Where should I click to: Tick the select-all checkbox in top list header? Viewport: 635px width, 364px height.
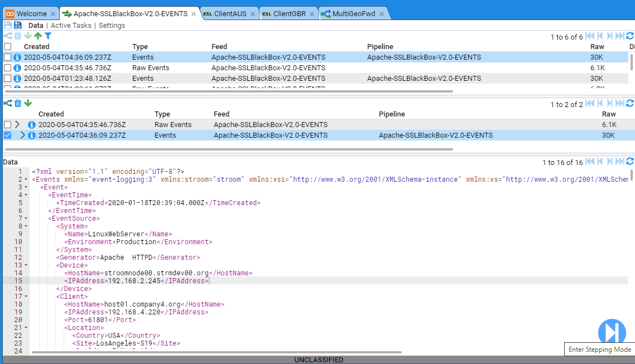click(7, 47)
